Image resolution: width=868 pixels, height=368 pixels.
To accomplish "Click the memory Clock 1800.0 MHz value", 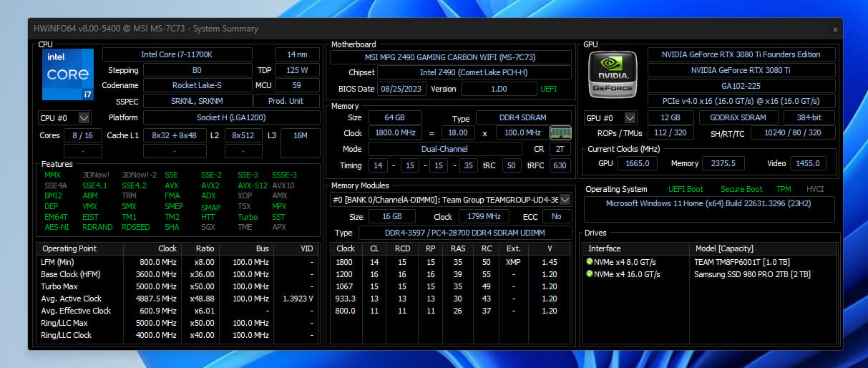I will click(x=394, y=132).
